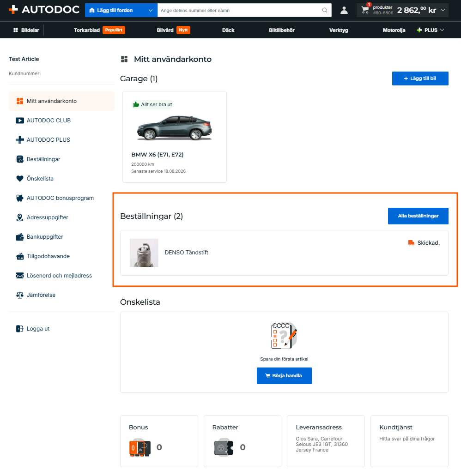Click the Skickad. status text
461x476 pixels.
429,242
